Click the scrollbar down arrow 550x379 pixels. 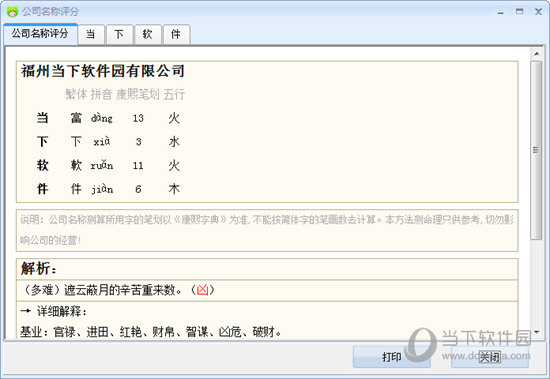click(x=536, y=332)
